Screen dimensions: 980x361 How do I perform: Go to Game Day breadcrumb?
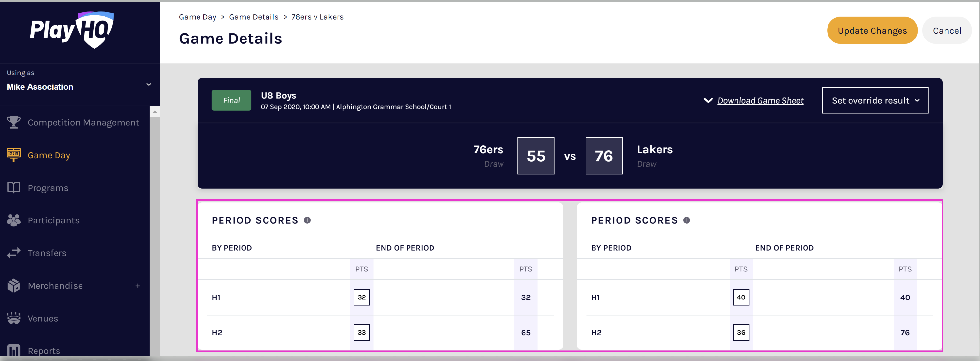[x=198, y=17]
